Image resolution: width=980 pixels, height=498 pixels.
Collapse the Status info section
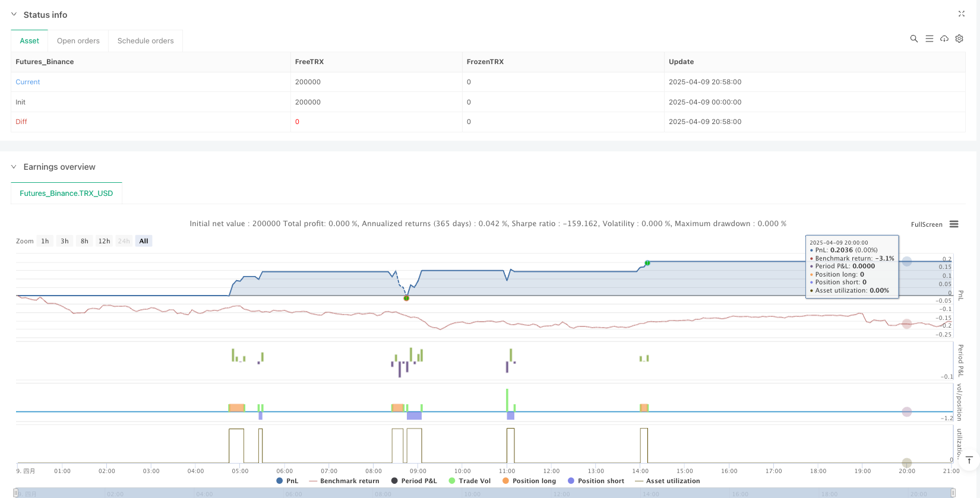pyautogui.click(x=14, y=15)
